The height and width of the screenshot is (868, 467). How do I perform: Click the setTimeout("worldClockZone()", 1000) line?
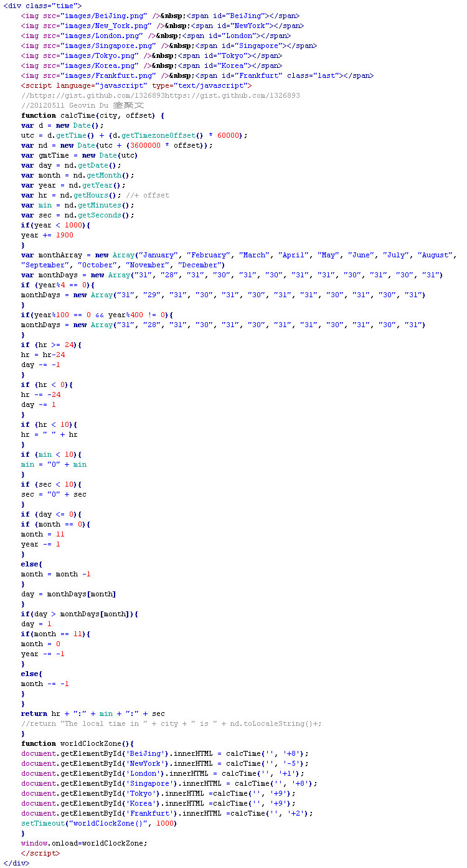pyautogui.click(x=99, y=823)
